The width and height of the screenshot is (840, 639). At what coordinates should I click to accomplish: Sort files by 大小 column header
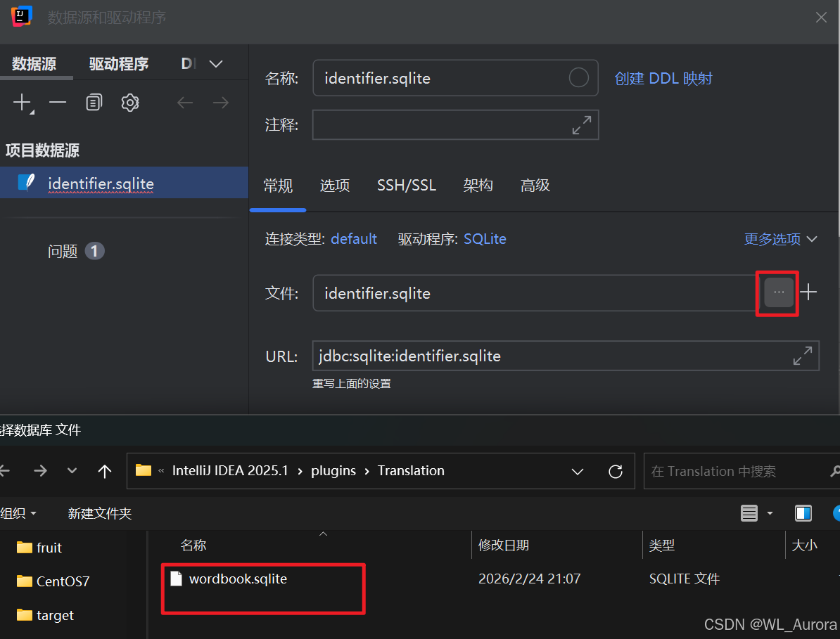[x=804, y=545]
